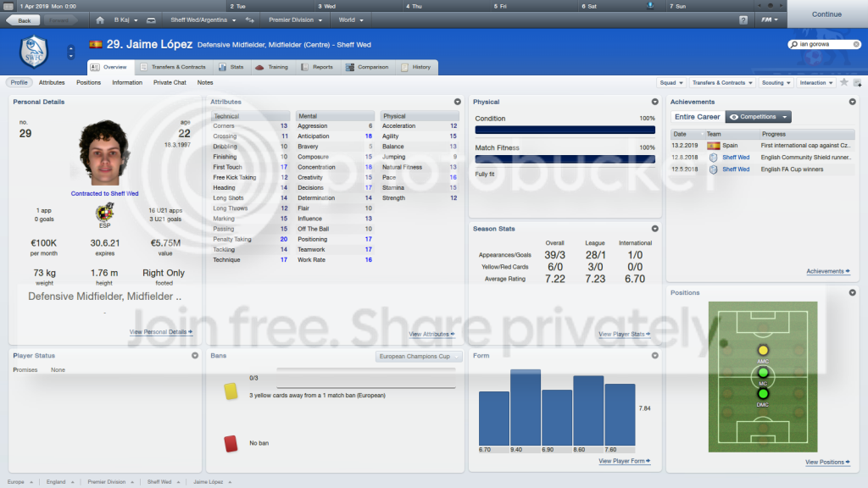The image size is (868, 488).
Task: Clear the ian gorowa search field
Action: point(856,44)
